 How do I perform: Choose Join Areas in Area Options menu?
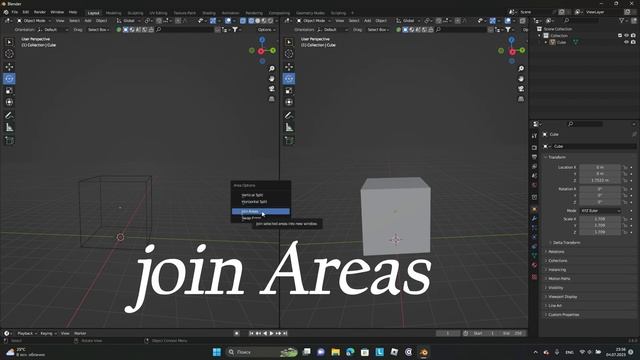coord(260,211)
